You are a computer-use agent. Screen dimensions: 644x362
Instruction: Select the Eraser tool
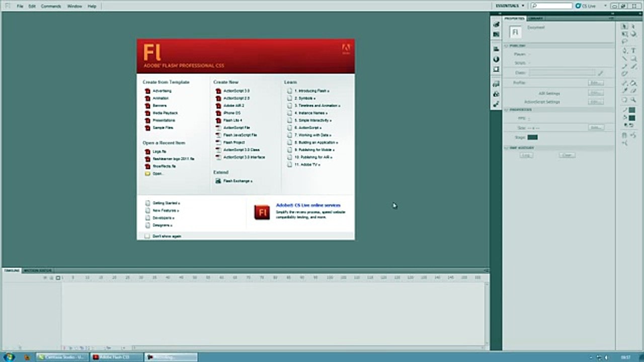pos(633,91)
